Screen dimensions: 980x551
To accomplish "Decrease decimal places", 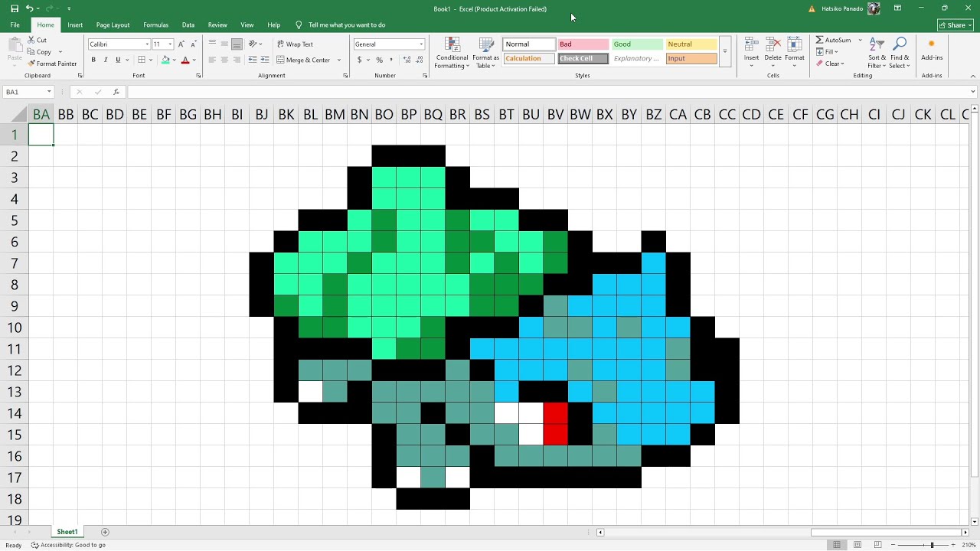I will (419, 60).
